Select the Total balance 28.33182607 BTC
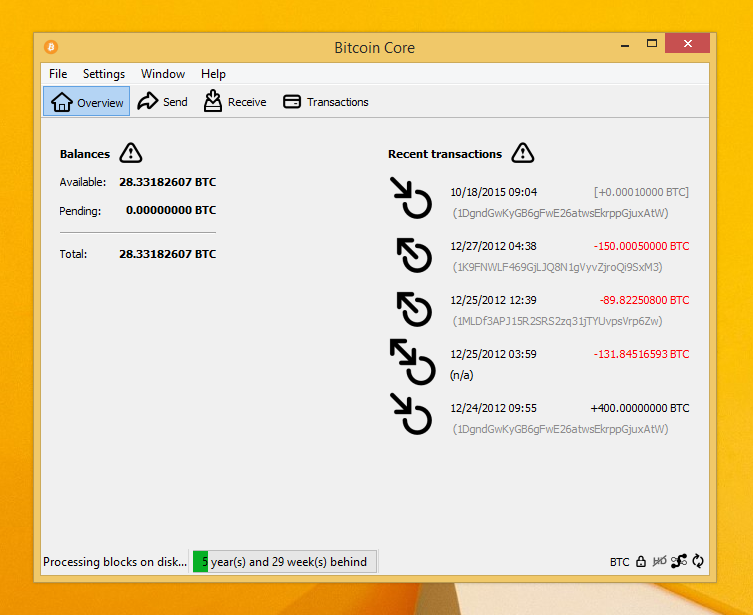The width and height of the screenshot is (753, 615). coord(168,254)
